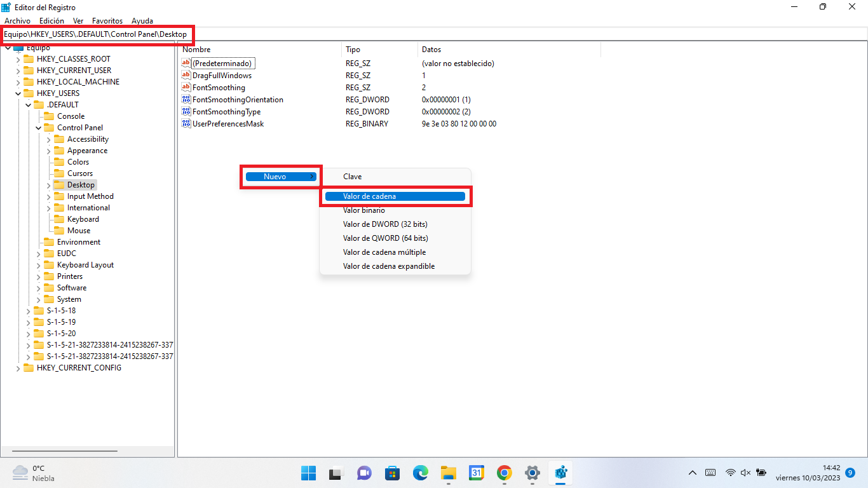Expand the Input Method key
The image size is (868, 488).
[x=49, y=196]
